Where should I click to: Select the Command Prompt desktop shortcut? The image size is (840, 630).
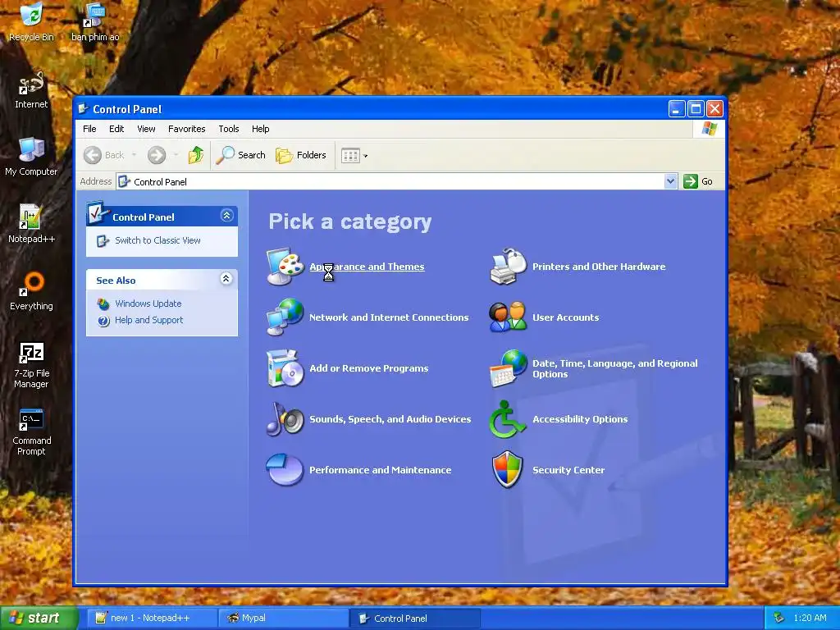[x=31, y=432]
